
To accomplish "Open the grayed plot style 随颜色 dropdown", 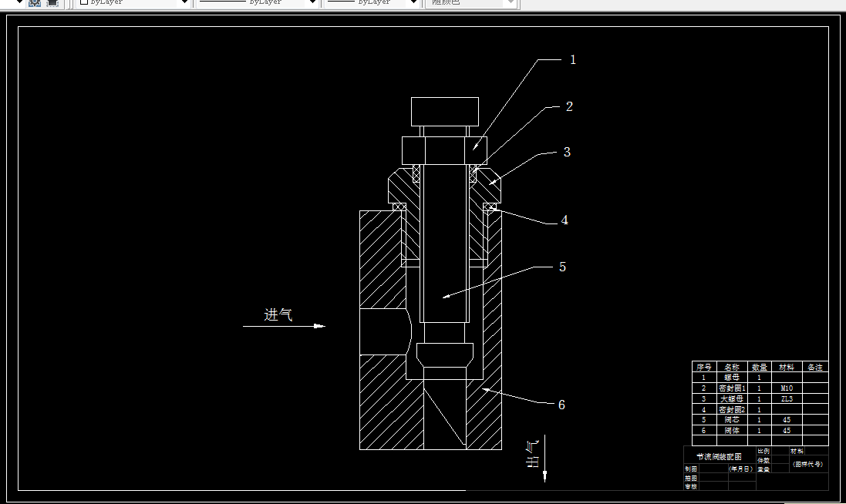I will pos(471,2).
